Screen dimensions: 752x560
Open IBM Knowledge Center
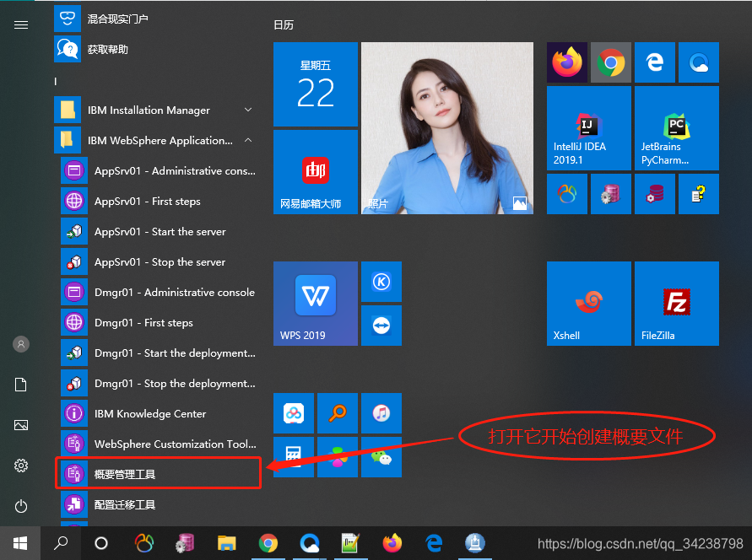pyautogui.click(x=160, y=413)
